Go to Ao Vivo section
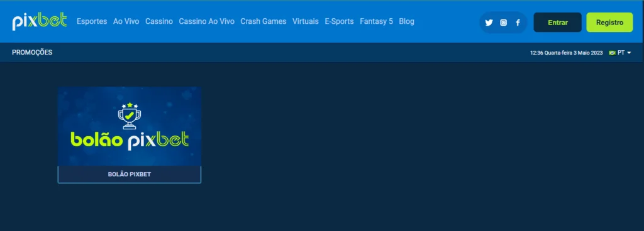The image size is (644, 231). (x=126, y=21)
